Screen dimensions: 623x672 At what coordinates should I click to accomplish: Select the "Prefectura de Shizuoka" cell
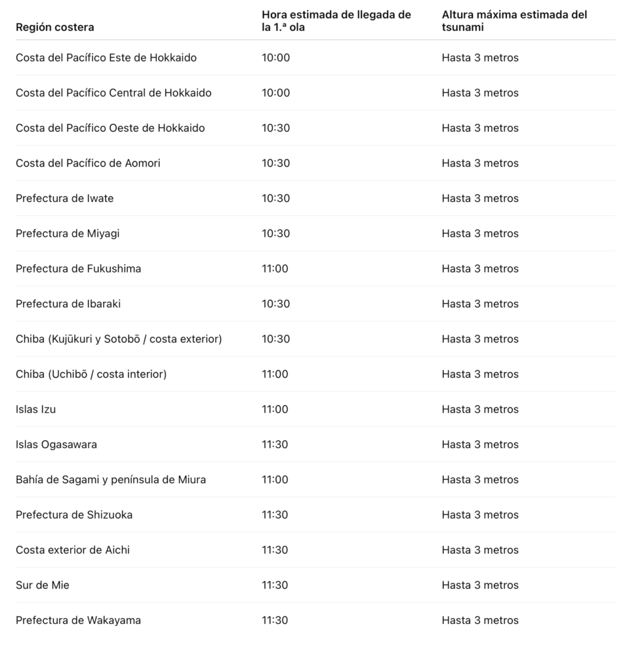coord(74,514)
